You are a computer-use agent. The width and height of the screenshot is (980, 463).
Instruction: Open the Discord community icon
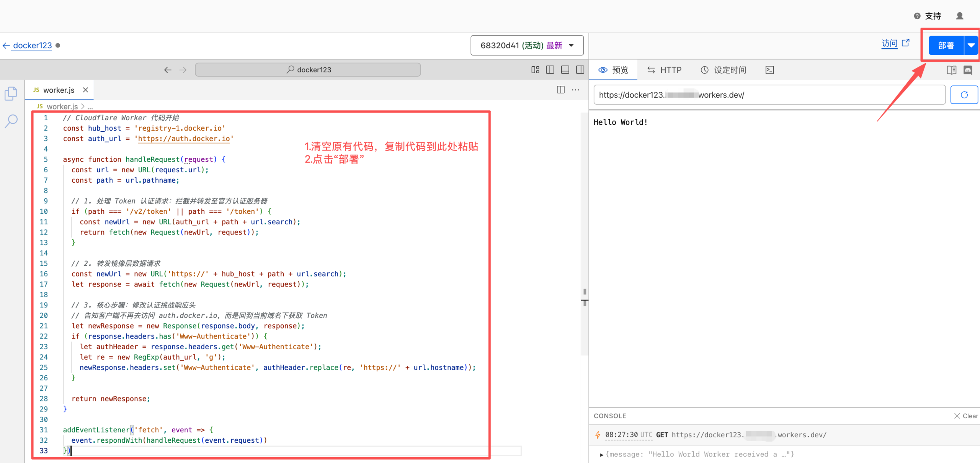click(969, 70)
